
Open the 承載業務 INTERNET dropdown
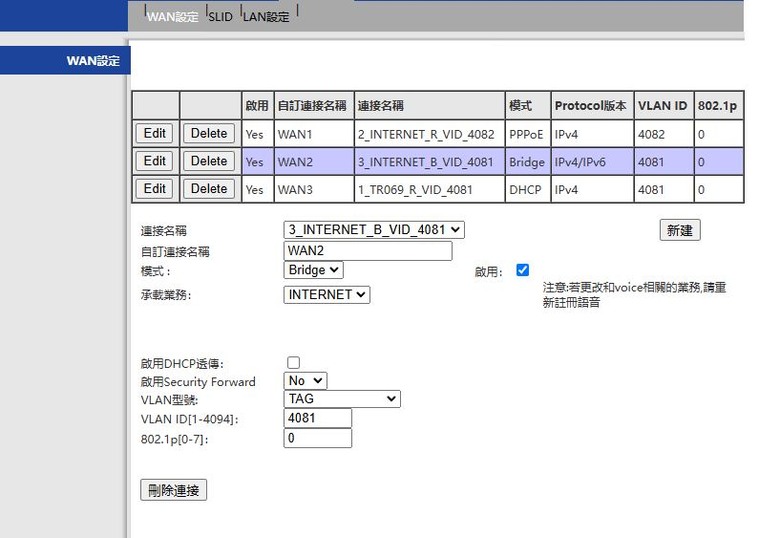point(327,295)
